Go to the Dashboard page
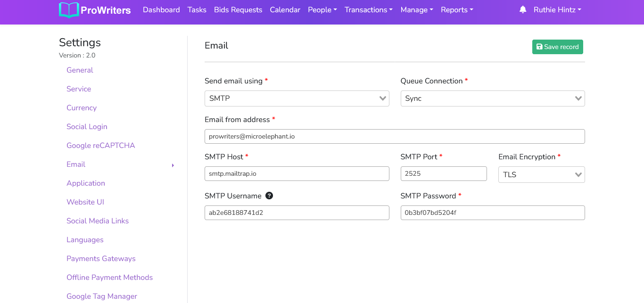This screenshot has width=644, height=303. (x=161, y=10)
